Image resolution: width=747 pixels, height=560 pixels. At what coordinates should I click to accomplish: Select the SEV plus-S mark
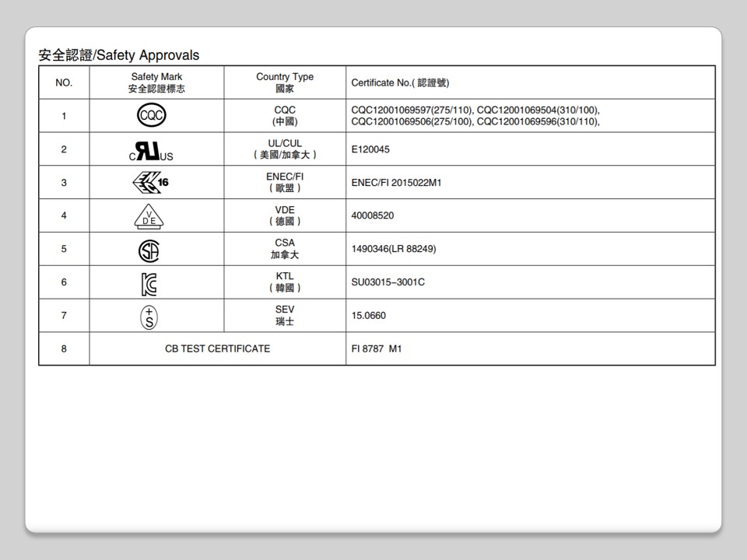click(x=149, y=317)
